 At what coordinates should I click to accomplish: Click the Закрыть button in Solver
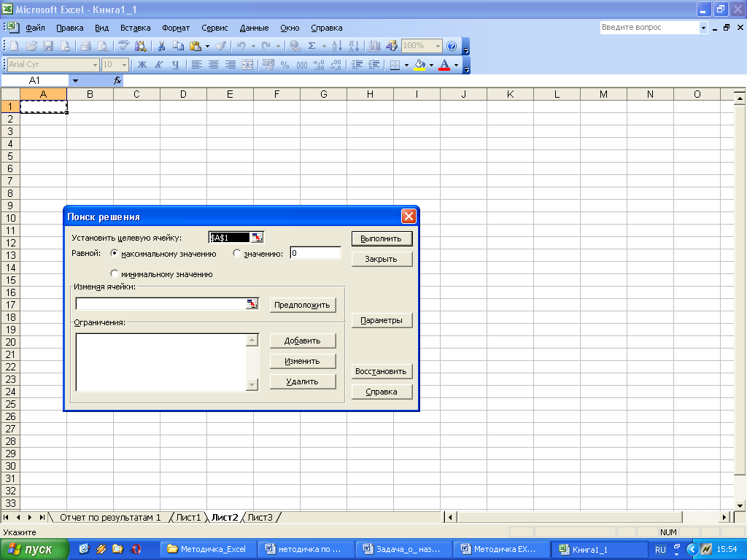point(382,259)
